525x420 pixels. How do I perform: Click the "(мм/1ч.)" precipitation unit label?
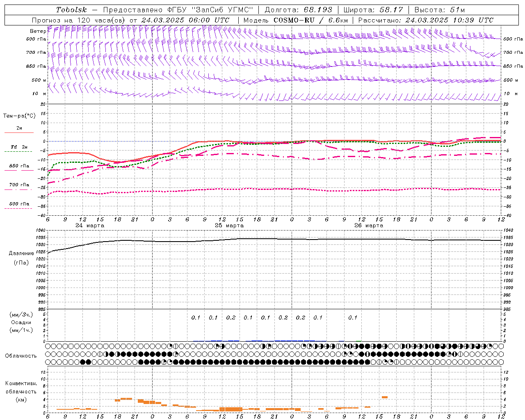tap(21, 330)
